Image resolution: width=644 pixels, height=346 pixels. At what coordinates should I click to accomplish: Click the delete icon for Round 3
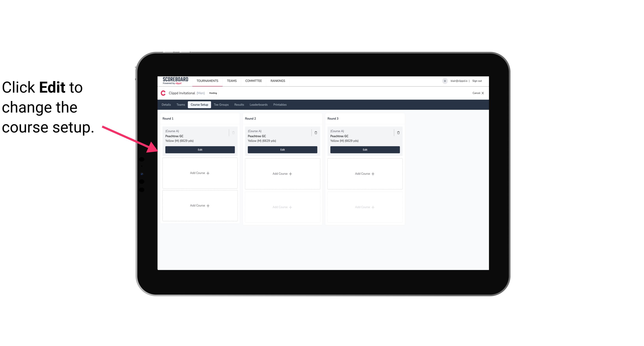point(398,132)
